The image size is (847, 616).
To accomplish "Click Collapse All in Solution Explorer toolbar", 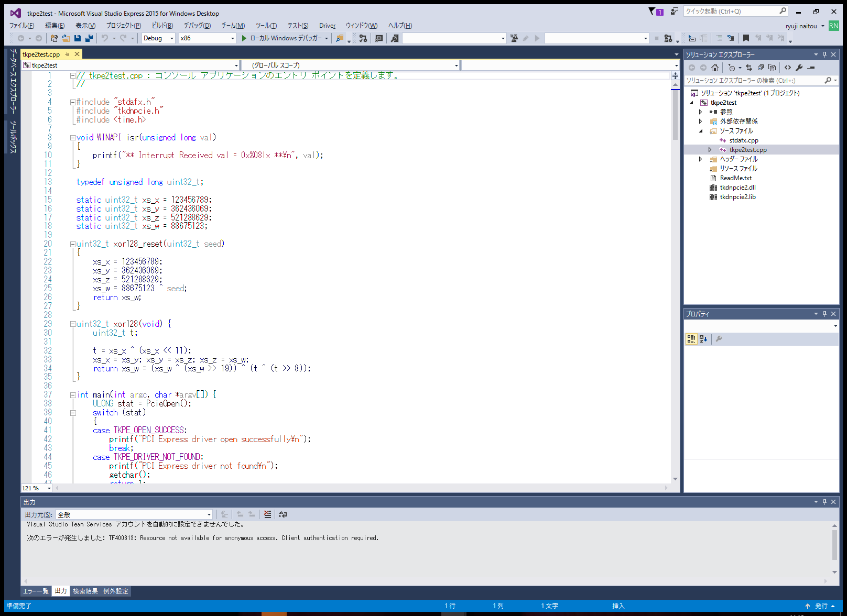I will 761,68.
